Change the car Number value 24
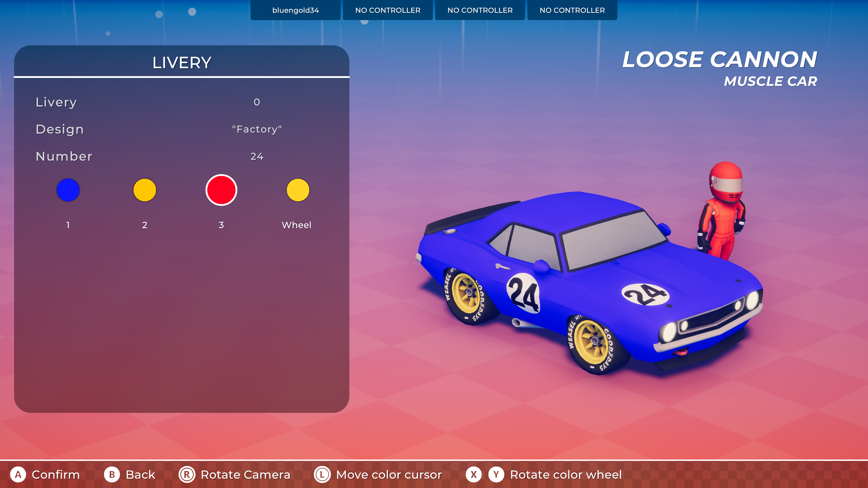 [257, 156]
